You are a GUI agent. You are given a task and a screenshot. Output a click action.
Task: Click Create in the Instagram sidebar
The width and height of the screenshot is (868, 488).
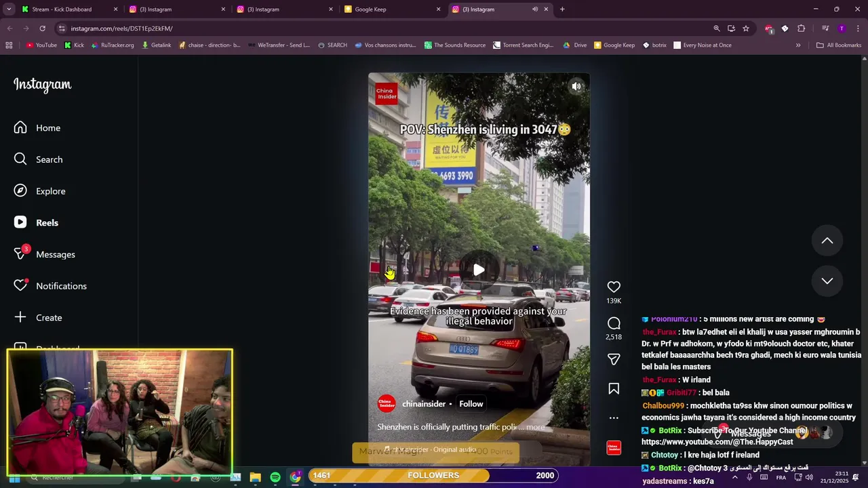38,317
